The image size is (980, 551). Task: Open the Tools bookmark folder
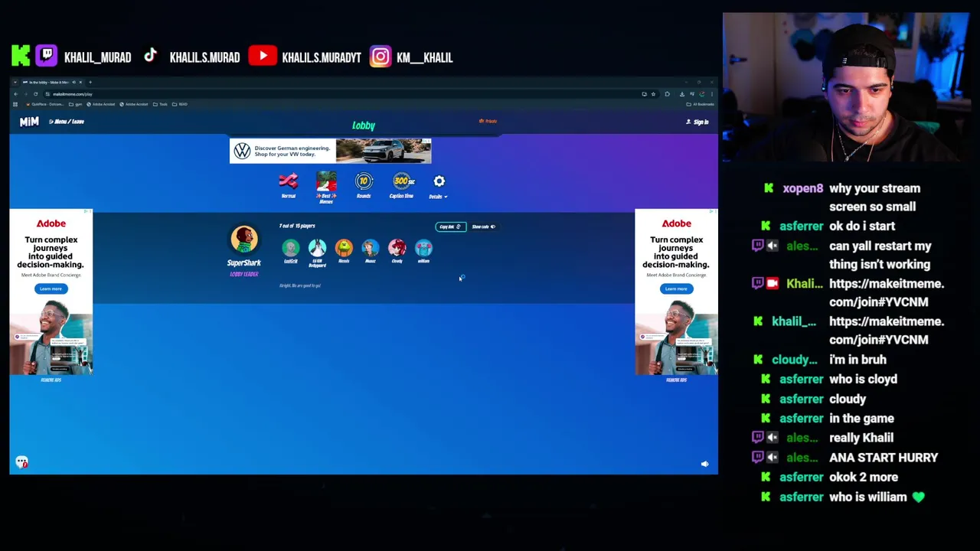(x=160, y=104)
